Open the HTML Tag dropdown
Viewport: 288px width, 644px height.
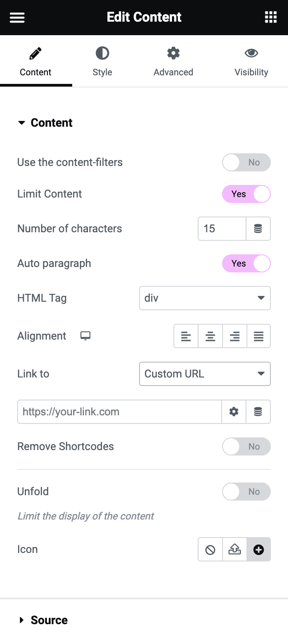(205, 298)
